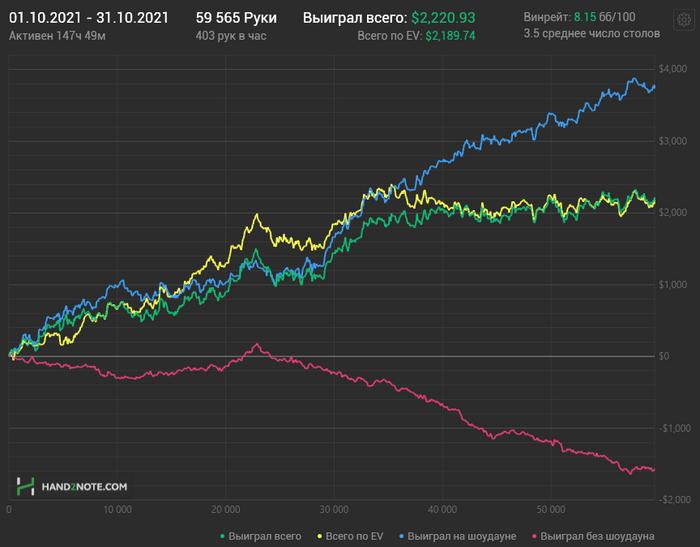This screenshot has width=700, height=547.
Task: Toggle the blue 'Выиграл на шоудауне' legend dot
Action: tap(402, 536)
